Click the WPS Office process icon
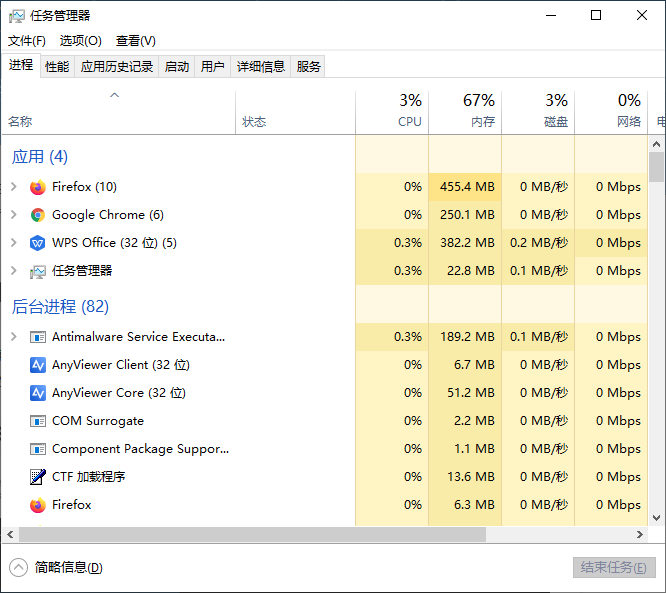The width and height of the screenshot is (666, 593). [x=38, y=243]
